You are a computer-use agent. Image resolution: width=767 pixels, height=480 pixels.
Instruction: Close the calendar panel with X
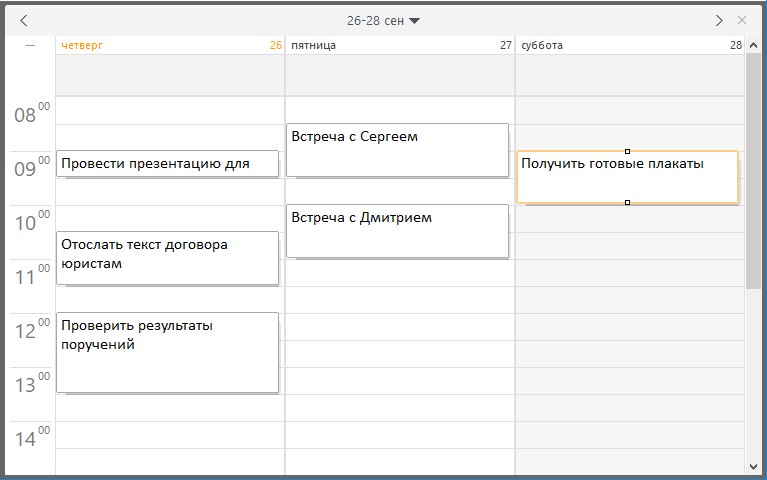[742, 21]
